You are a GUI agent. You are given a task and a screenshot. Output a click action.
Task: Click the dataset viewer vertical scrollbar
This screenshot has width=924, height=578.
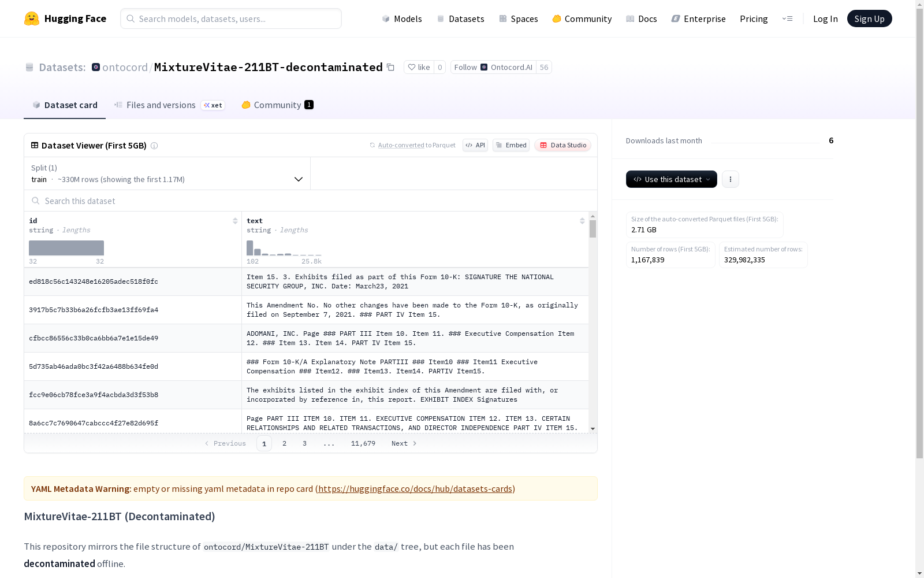(x=593, y=229)
